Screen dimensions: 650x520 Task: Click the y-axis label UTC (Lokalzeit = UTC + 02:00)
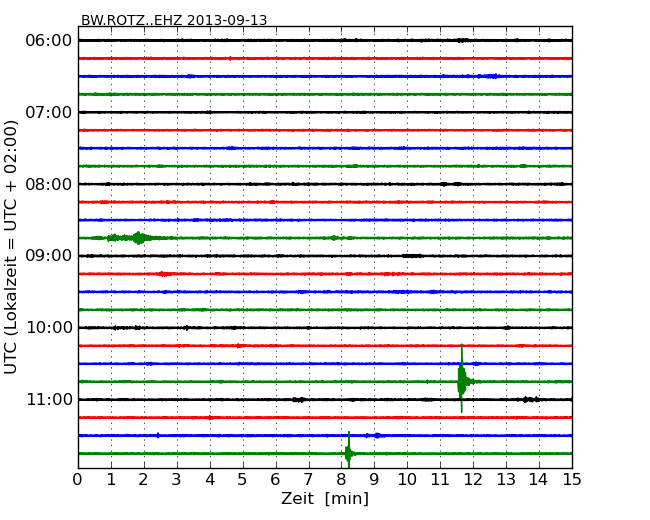coord(10,247)
